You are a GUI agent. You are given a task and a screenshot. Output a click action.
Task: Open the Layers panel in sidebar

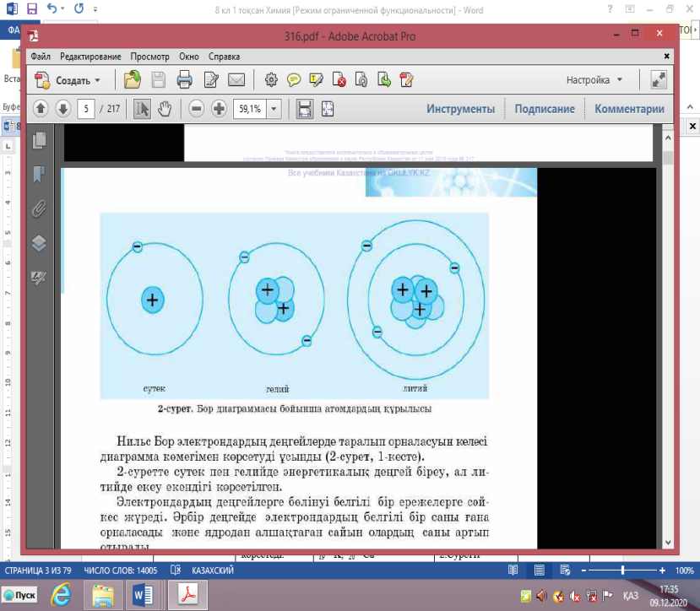39,243
